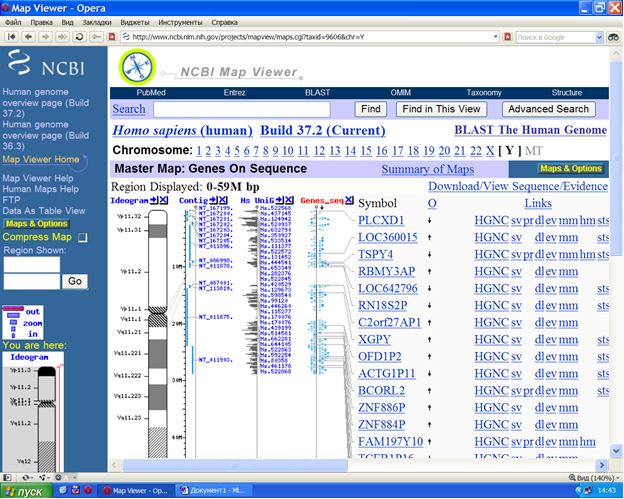This screenshot has height=499, width=624.
Task: Select chromosome X link
Action: pyautogui.click(x=490, y=151)
